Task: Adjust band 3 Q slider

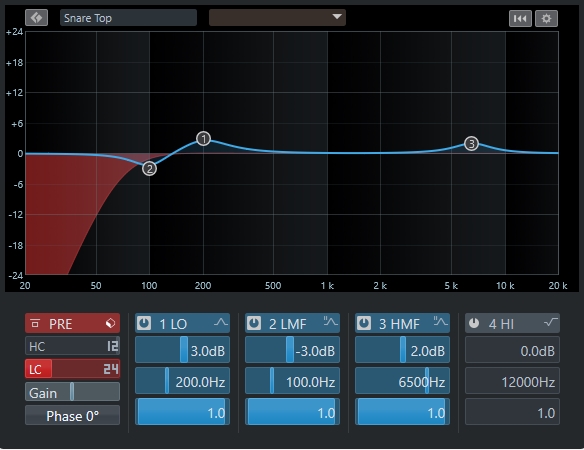Action: tap(402, 412)
